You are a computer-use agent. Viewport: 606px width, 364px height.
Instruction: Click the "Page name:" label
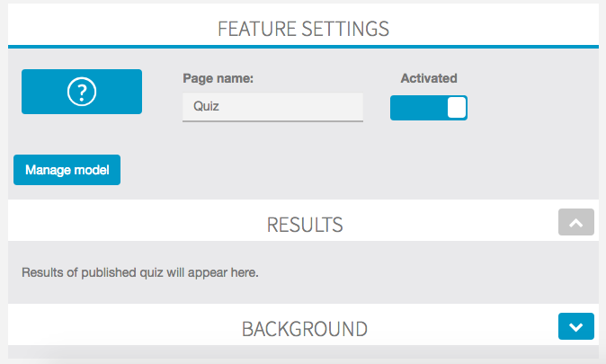click(218, 78)
